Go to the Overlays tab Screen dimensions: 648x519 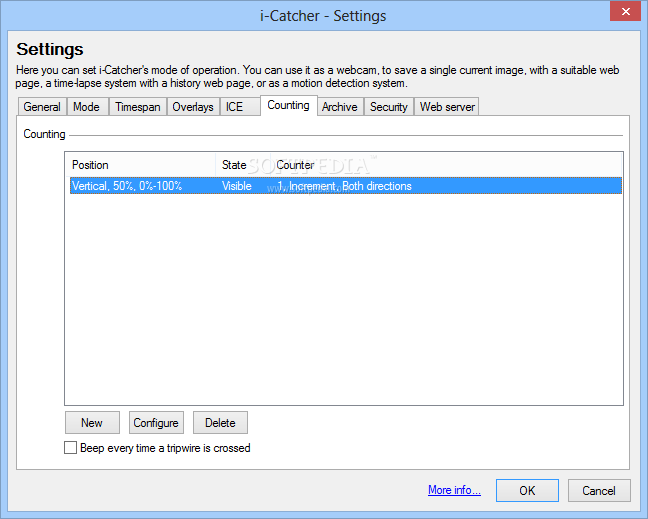193,107
